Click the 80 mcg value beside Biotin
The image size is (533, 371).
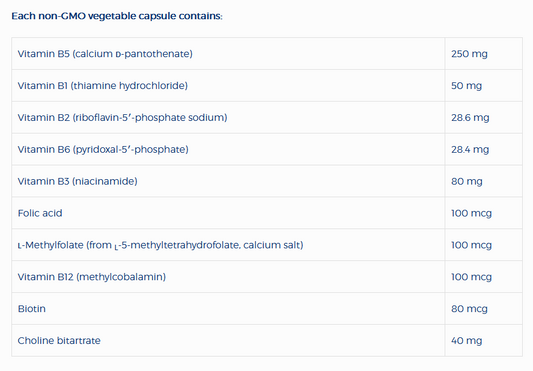[469, 309]
